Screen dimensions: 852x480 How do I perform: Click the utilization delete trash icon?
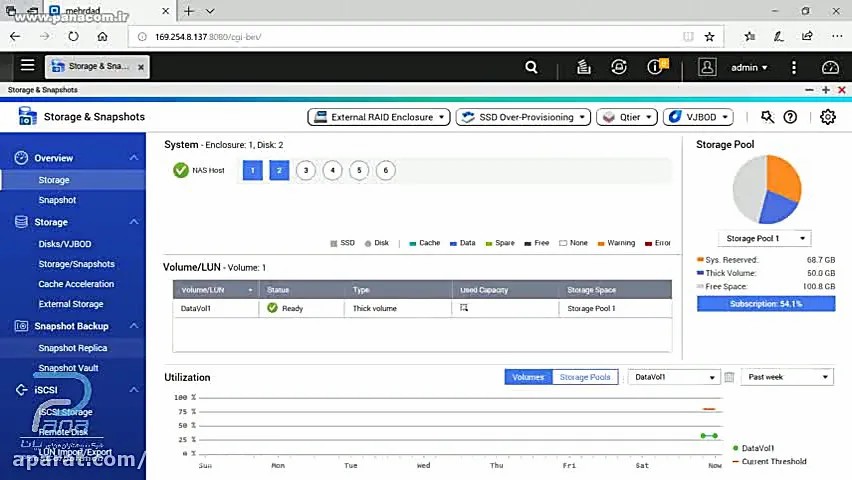pyautogui.click(x=729, y=377)
